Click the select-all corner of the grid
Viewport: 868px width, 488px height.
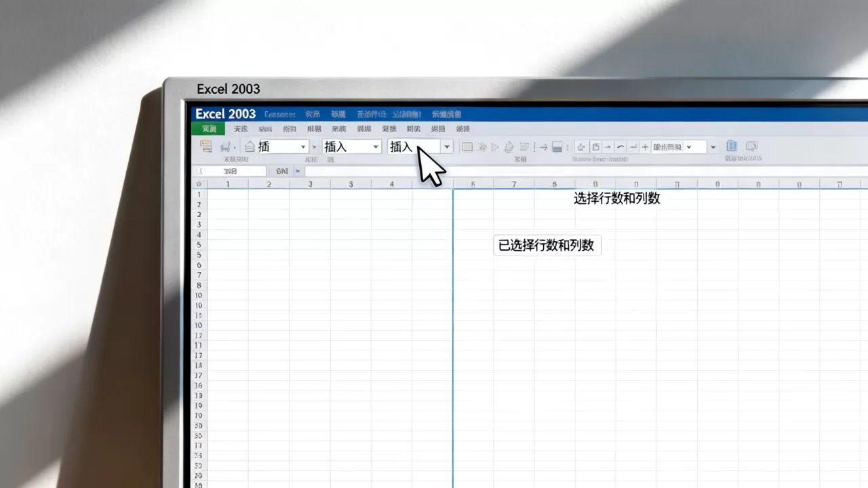pos(199,184)
